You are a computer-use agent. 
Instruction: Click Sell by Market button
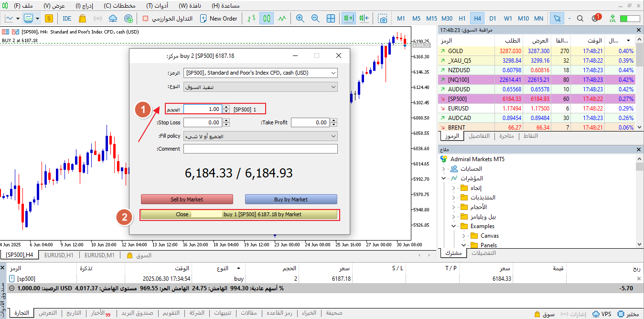[187, 199]
